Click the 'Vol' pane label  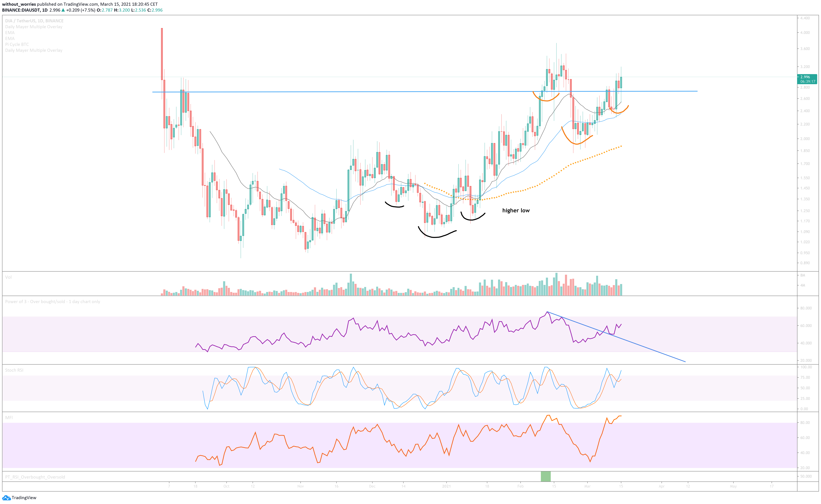(8, 277)
